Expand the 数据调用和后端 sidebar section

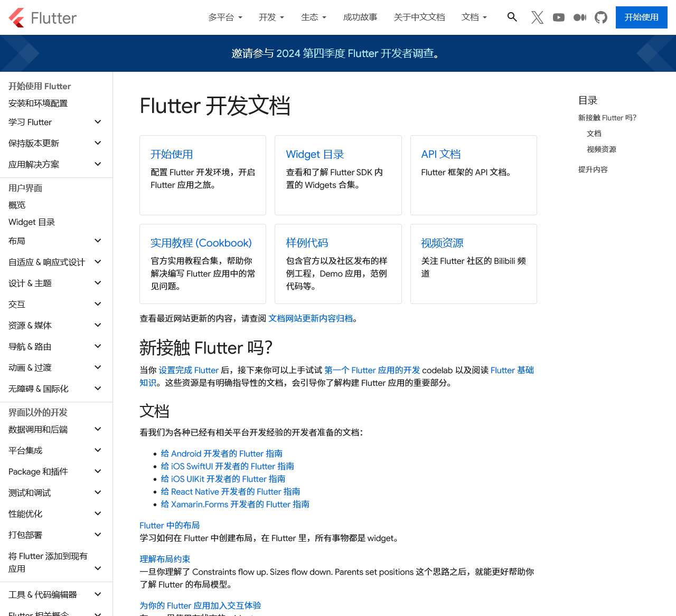(x=55, y=429)
